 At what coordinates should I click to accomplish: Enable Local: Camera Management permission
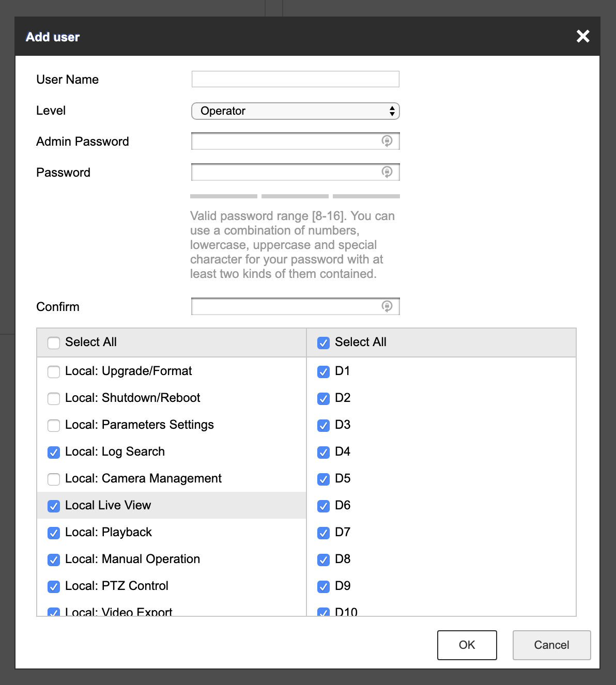(54, 479)
